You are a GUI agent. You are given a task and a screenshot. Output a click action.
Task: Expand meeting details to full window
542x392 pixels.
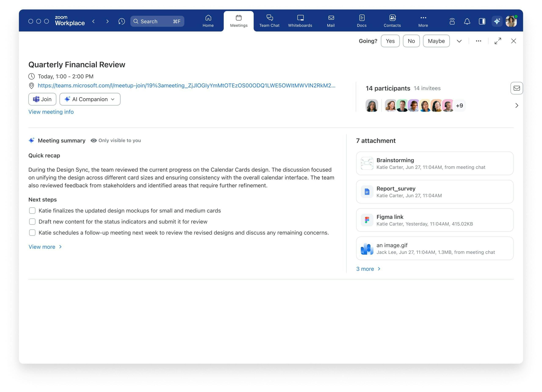[x=498, y=41]
